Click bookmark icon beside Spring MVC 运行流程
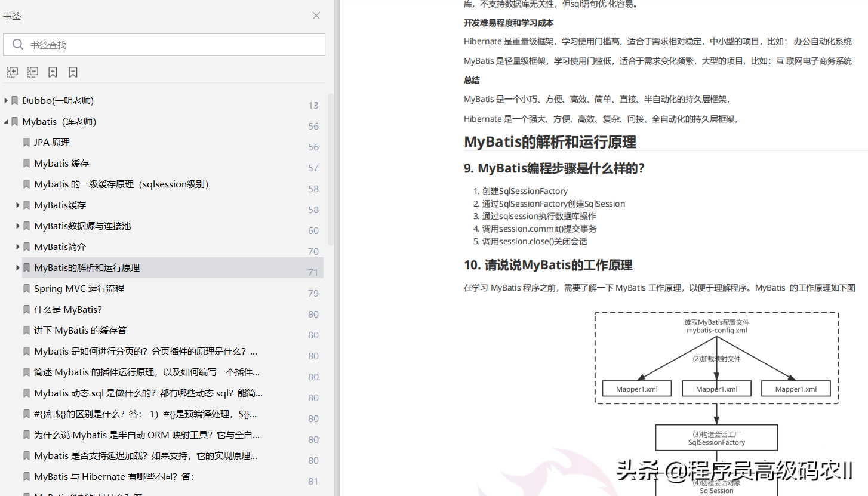 [x=26, y=289]
